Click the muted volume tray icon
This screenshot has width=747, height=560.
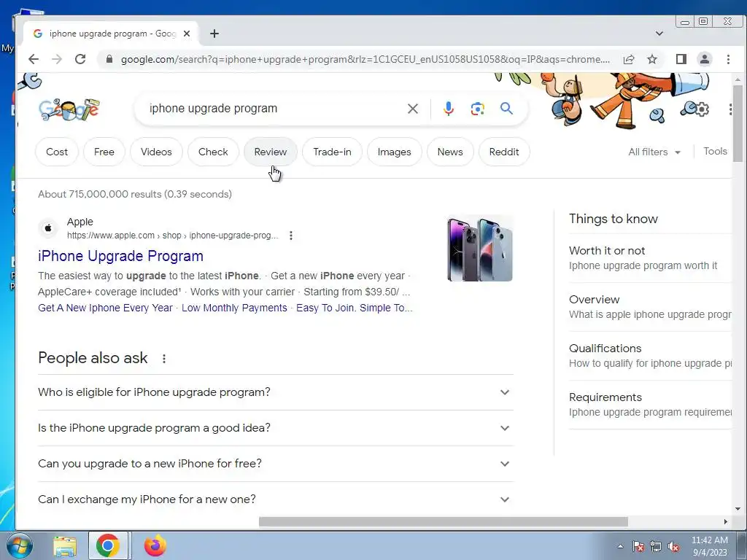pyautogui.click(x=673, y=547)
